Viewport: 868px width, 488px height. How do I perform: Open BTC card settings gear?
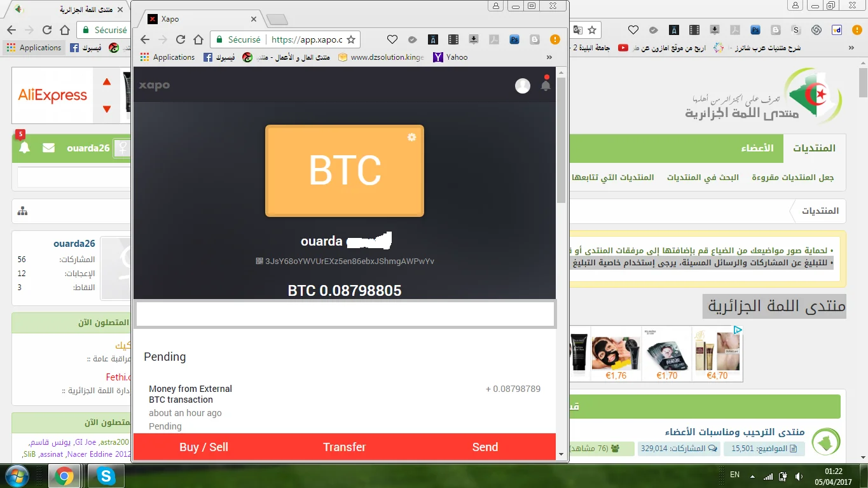(411, 137)
